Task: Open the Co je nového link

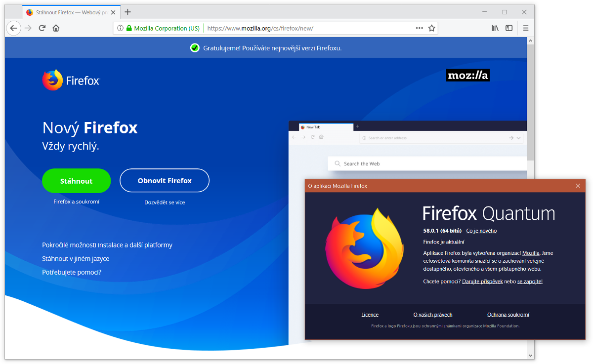Action: point(481,231)
